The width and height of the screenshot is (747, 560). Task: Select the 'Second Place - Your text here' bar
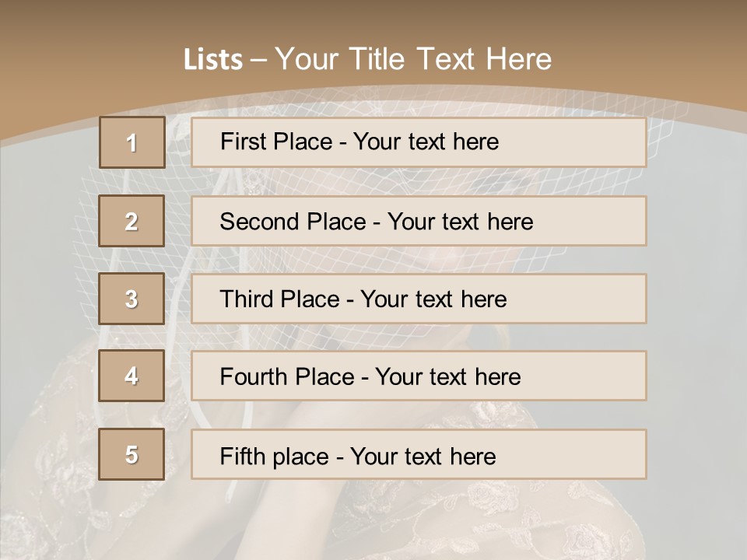(419, 221)
